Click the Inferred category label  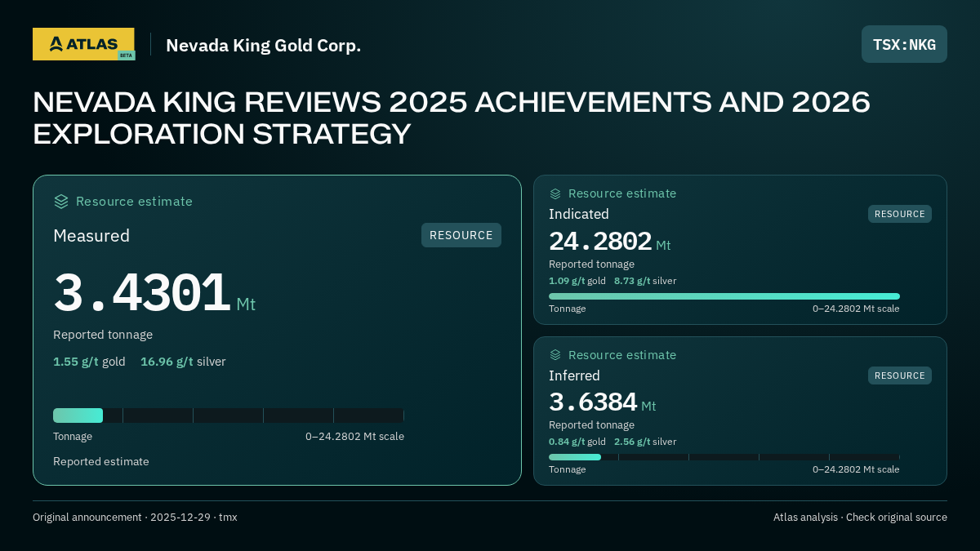click(574, 375)
